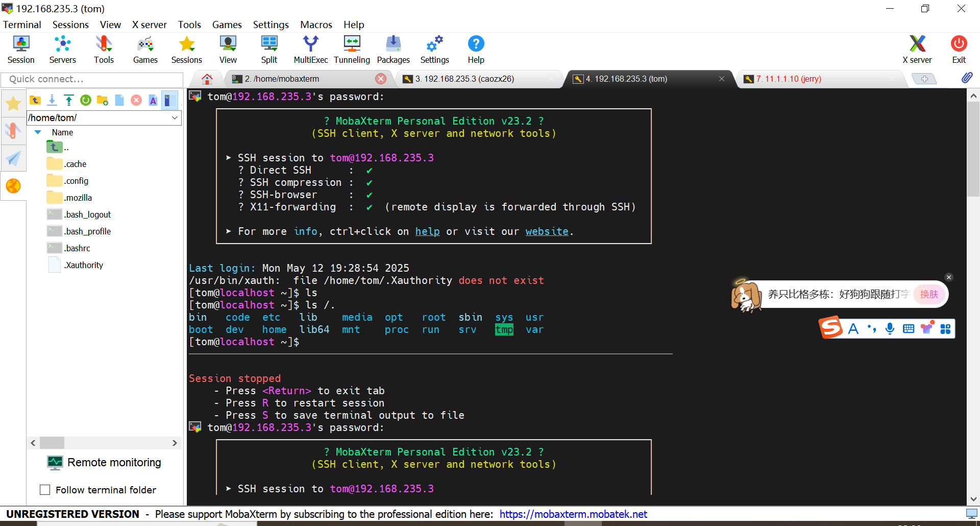Create a new file in SFTP browser
The image size is (980, 526).
click(x=119, y=100)
